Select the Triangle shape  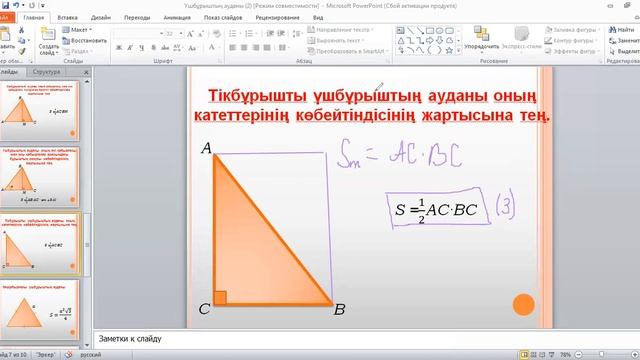tap(400, 40)
